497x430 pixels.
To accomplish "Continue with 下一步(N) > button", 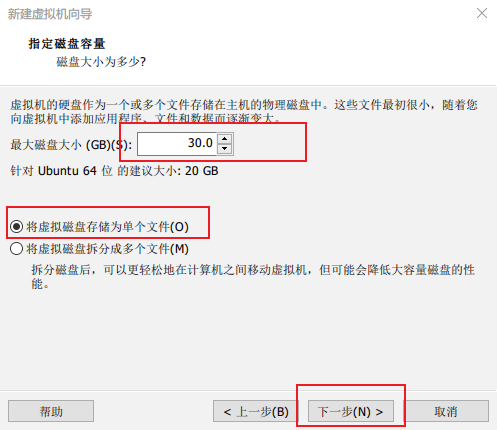I will point(351,411).
